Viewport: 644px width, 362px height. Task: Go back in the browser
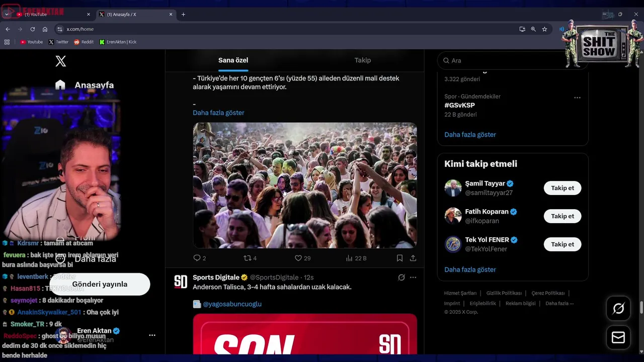click(8, 29)
